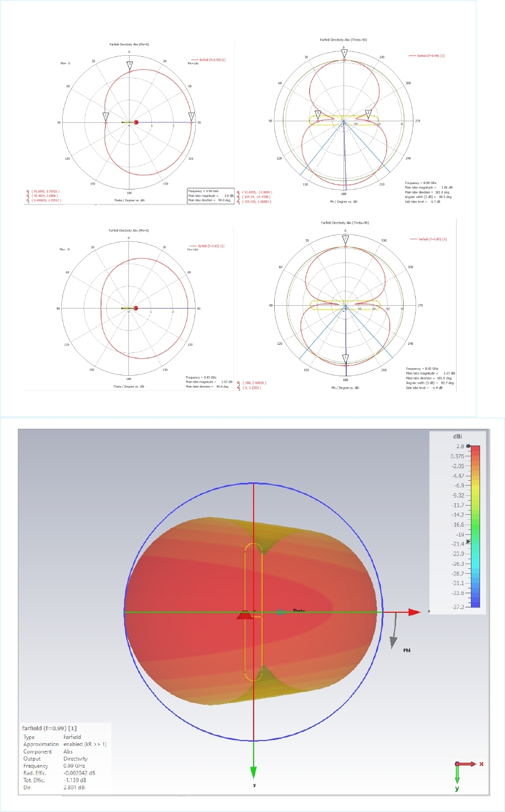Click the green y-axis arrowhead in 3D view
Image resolution: width=505 pixels, height=812 pixels.
pos(253,772)
